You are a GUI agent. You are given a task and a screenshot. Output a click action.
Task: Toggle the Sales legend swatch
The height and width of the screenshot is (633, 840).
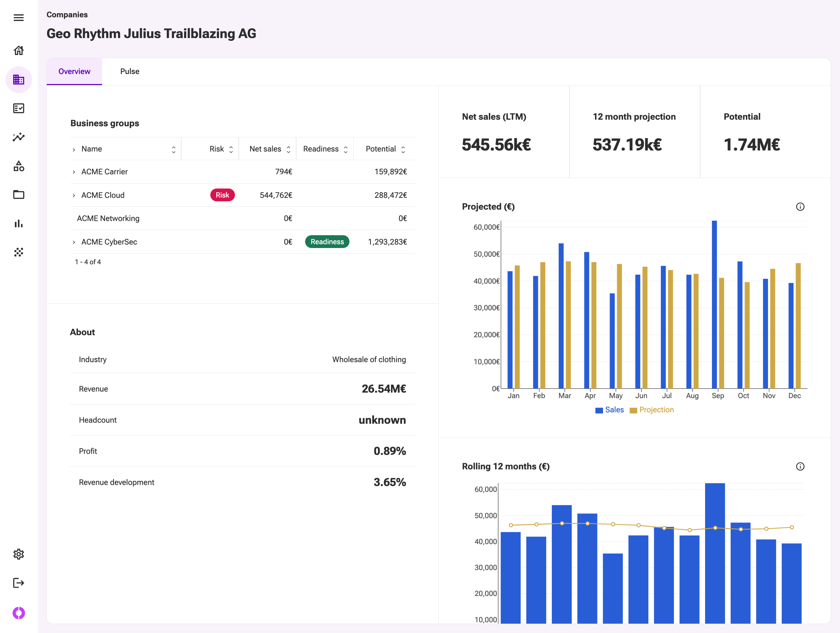pos(599,410)
